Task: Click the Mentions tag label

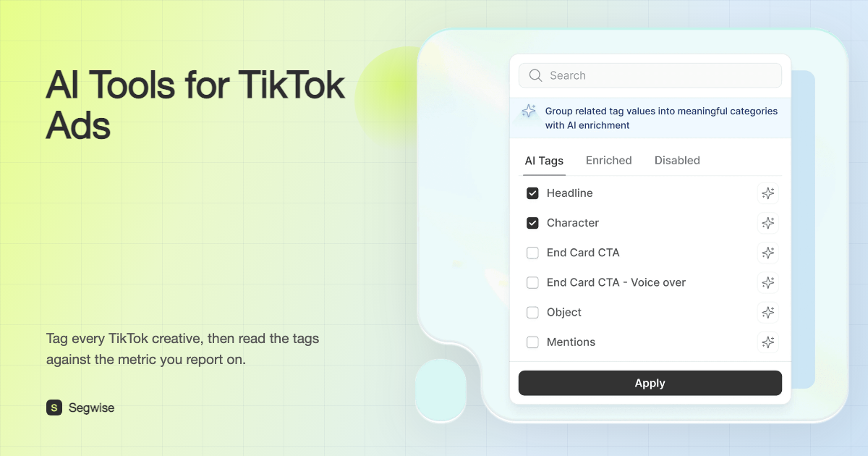Action: pos(571,342)
